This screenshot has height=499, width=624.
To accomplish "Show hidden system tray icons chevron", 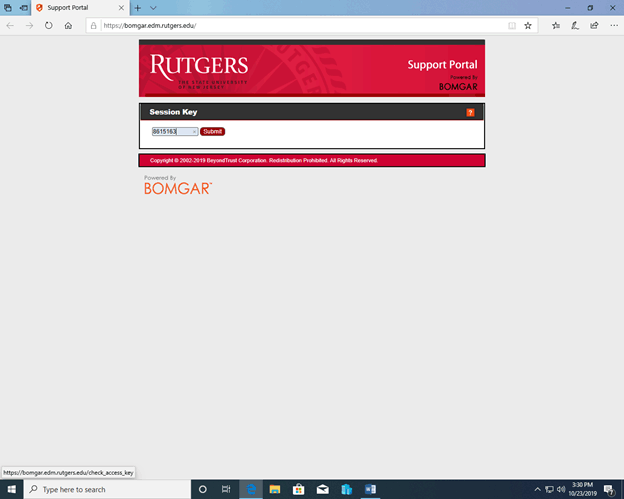I will pos(537,489).
